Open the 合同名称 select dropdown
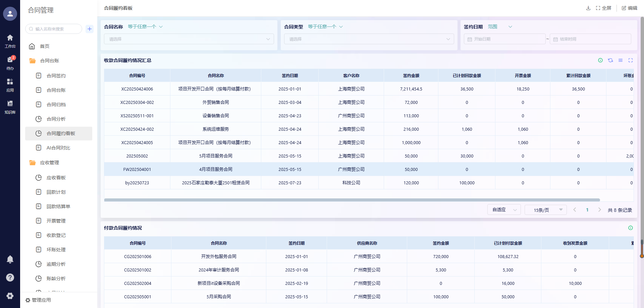 tap(189, 39)
